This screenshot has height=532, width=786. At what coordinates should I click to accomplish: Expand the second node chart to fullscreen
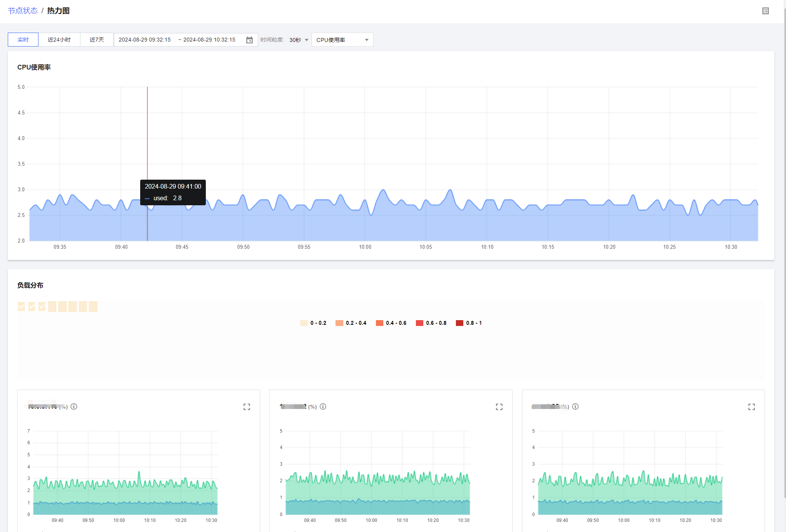[x=499, y=407]
